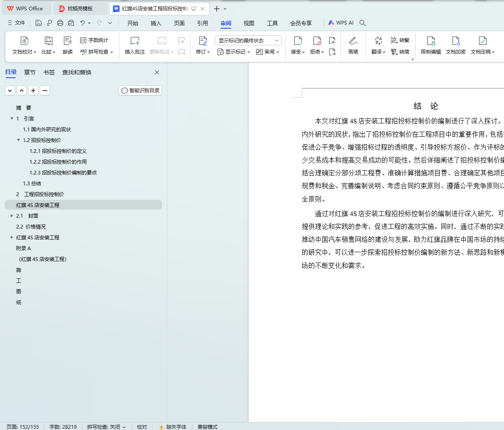The width and height of the screenshot is (504, 430).
Task: Open the 文件 menu
Action: click(x=16, y=23)
